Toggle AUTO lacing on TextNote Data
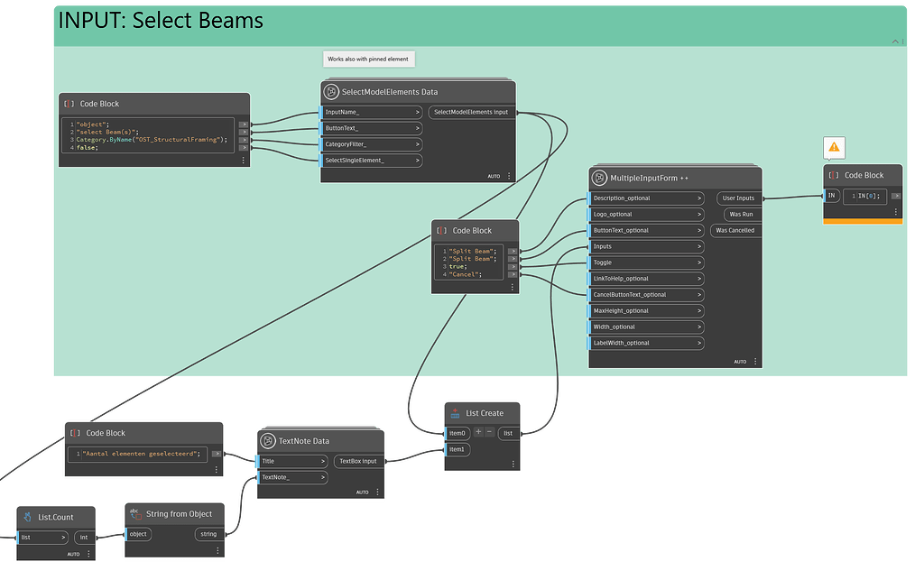 coord(362,492)
